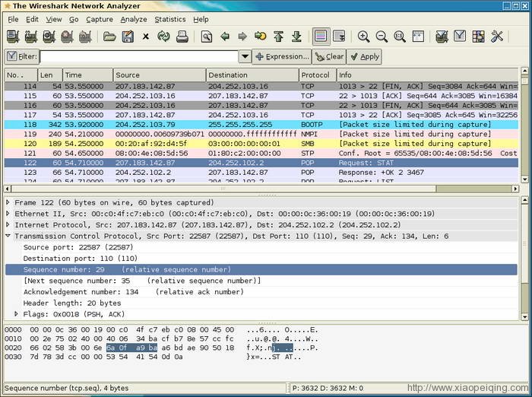
Task: Edit display filters funnel icon
Action: pyautogui.click(x=460, y=37)
